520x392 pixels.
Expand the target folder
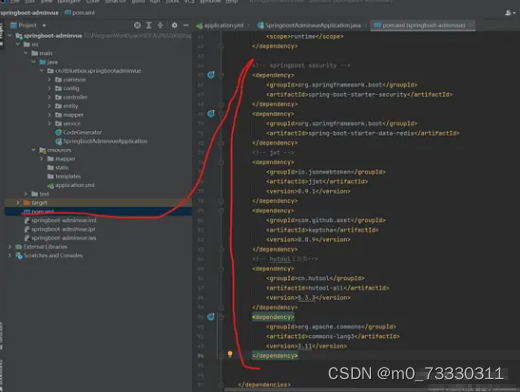coord(18,203)
